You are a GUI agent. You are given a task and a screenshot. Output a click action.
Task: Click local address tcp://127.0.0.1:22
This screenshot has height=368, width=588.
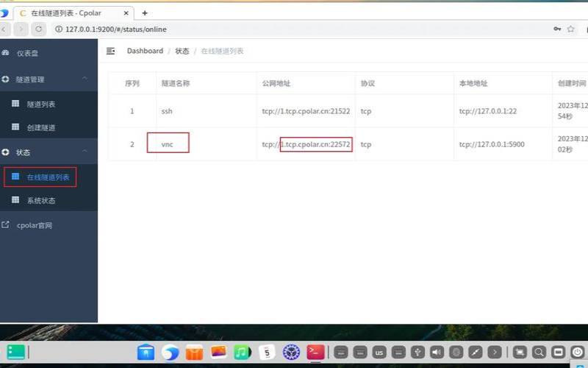click(488, 111)
